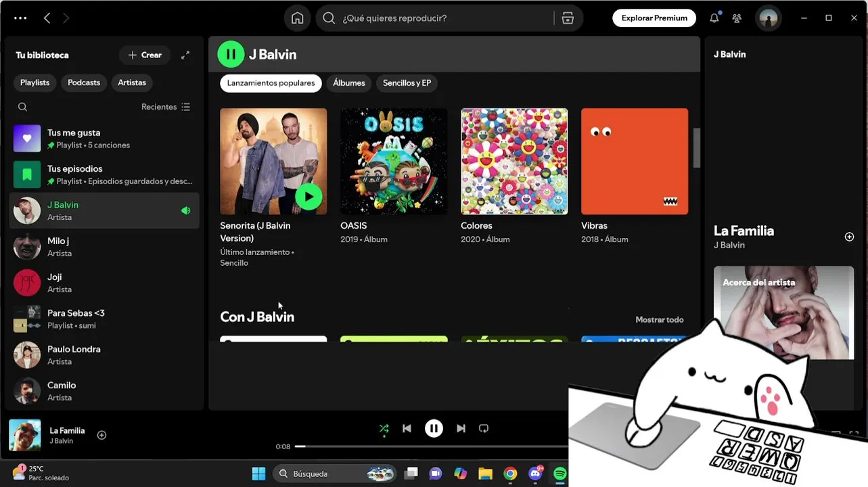Open the Browse icon beside search
This screenshot has width=868, height=487.
568,18
